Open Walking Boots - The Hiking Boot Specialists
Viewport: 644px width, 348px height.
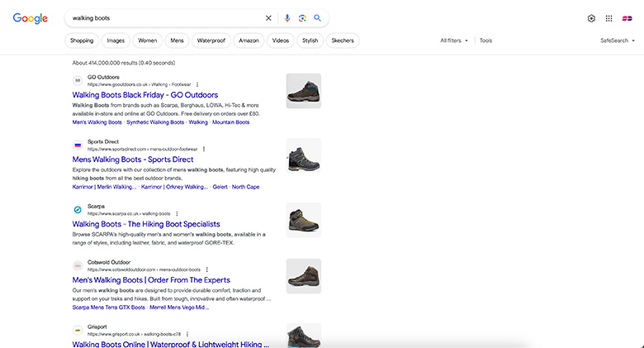click(x=146, y=224)
